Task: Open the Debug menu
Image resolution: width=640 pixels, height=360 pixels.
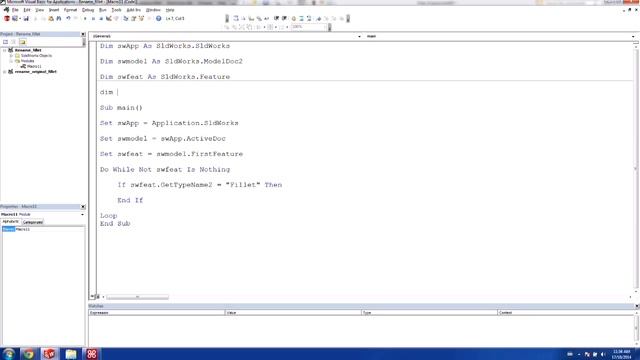Action: [x=88, y=10]
